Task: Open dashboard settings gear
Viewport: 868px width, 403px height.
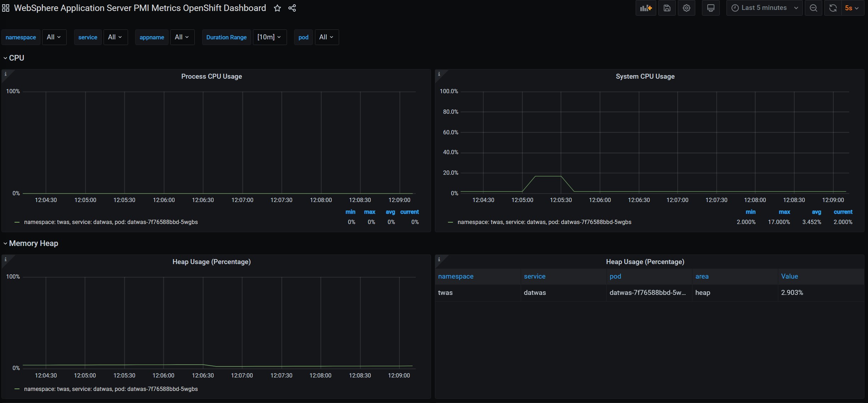Action: 686,8
